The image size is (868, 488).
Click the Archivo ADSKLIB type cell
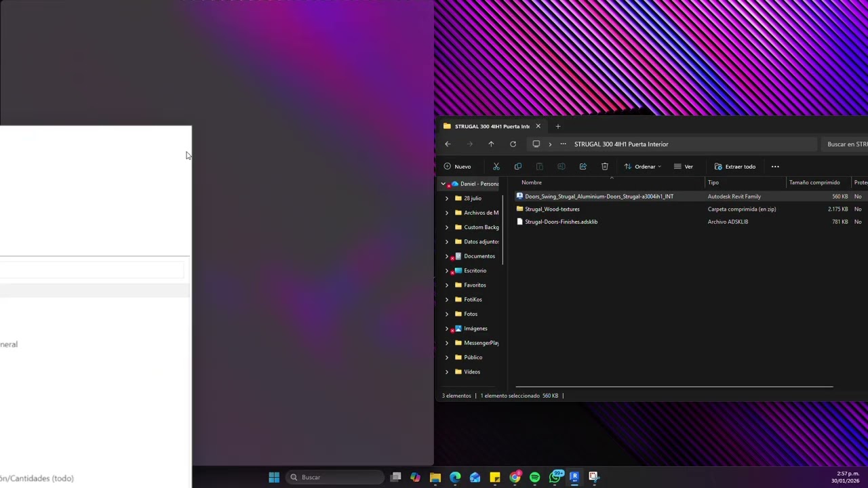coord(728,222)
